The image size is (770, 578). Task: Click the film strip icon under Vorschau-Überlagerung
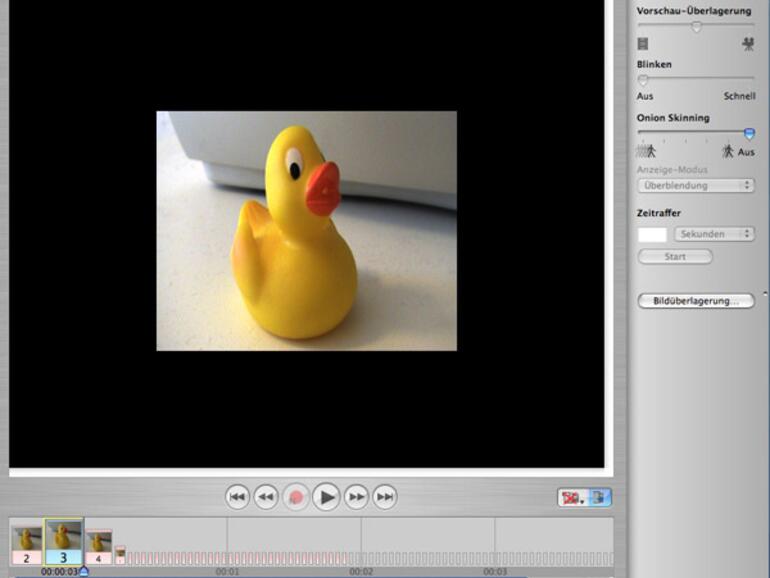click(643, 44)
